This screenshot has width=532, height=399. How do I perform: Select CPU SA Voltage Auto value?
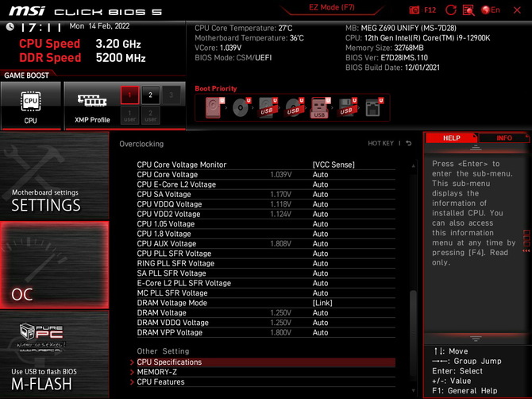click(320, 194)
